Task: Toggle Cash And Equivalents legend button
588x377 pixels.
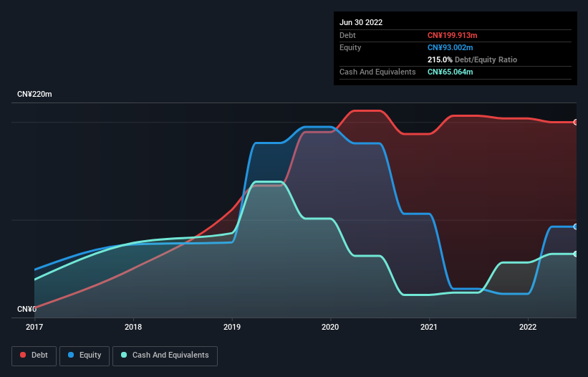Action: pyautogui.click(x=165, y=355)
